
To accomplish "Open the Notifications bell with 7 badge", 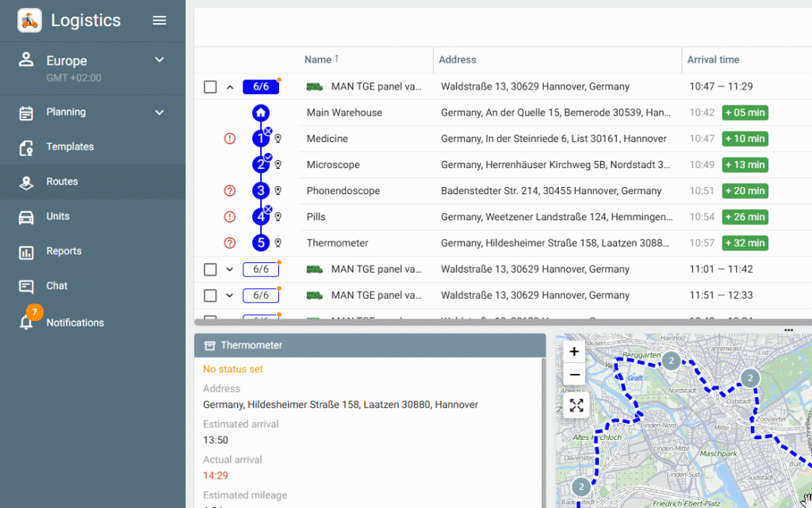I will click(27, 323).
